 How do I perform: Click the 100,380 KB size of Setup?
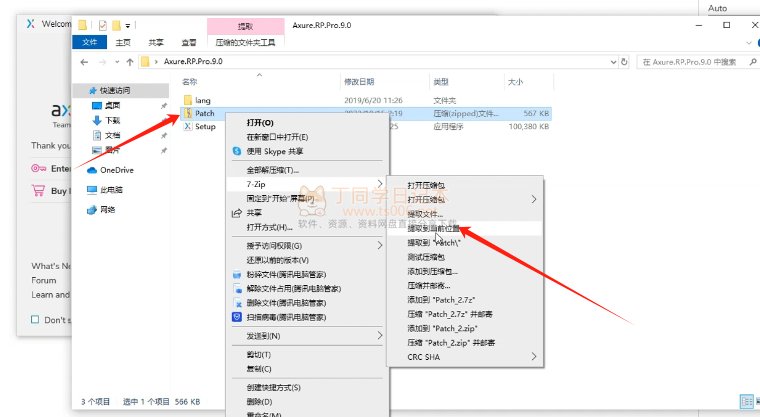point(529,127)
